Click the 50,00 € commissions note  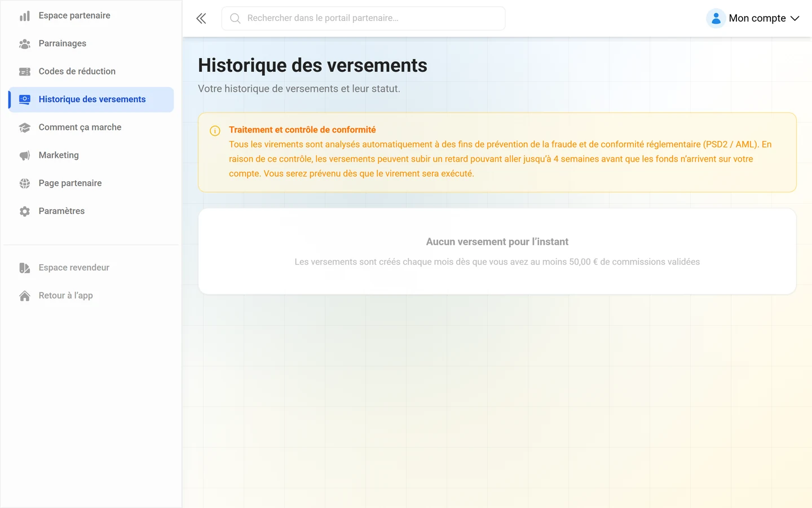[497, 262]
